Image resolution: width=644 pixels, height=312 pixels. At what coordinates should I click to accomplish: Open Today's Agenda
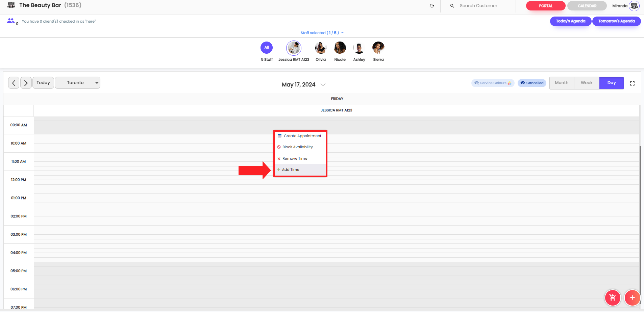click(570, 21)
